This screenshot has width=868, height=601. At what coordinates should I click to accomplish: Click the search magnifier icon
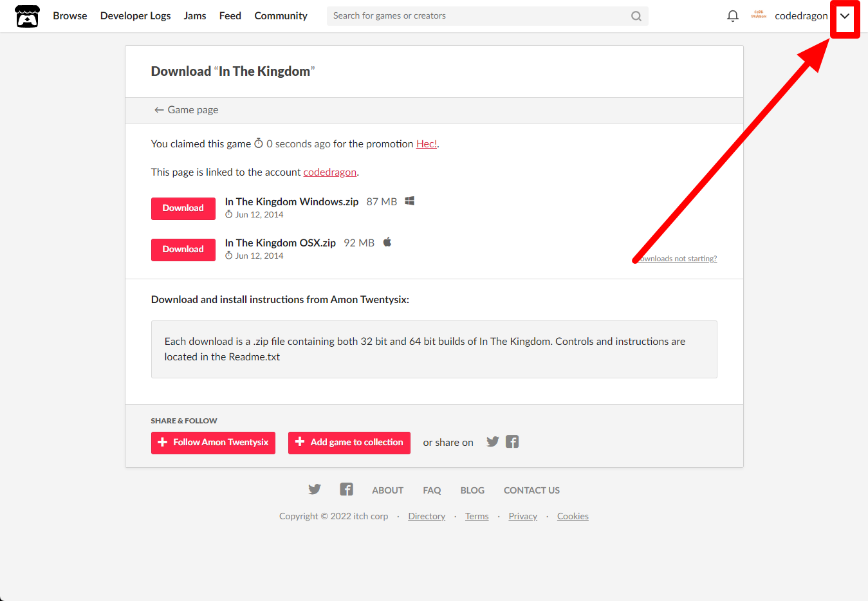point(636,16)
